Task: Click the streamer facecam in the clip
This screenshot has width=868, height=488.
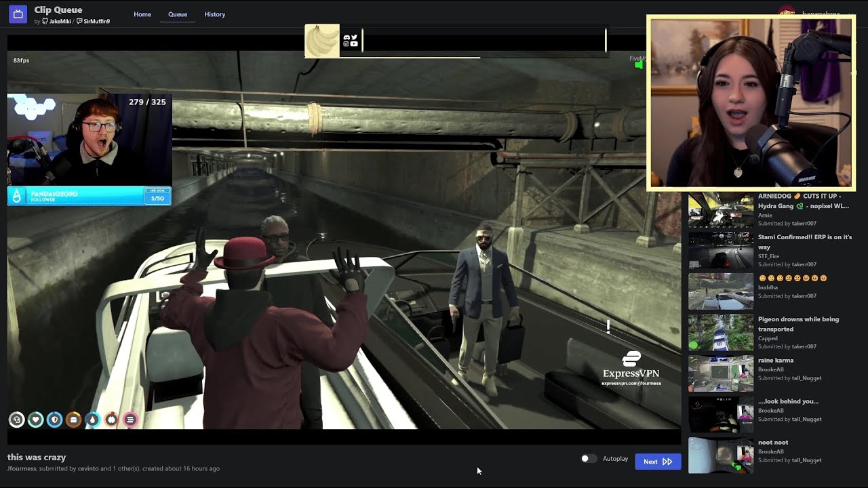Action: coord(90,140)
